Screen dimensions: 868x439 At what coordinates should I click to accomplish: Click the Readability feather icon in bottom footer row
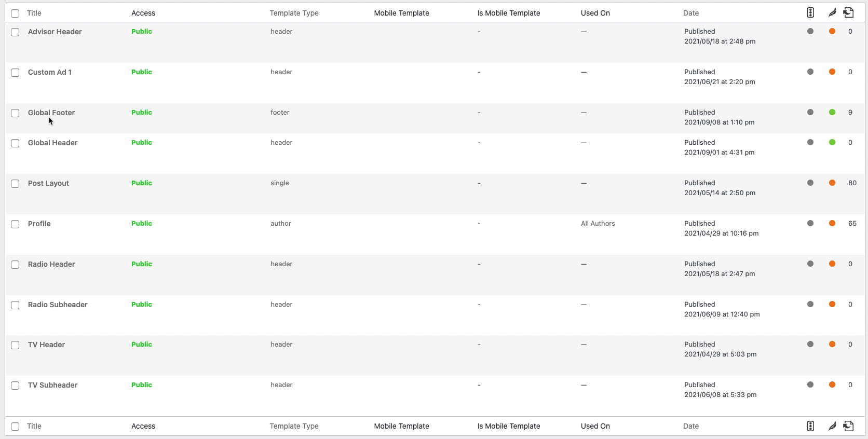click(x=832, y=426)
